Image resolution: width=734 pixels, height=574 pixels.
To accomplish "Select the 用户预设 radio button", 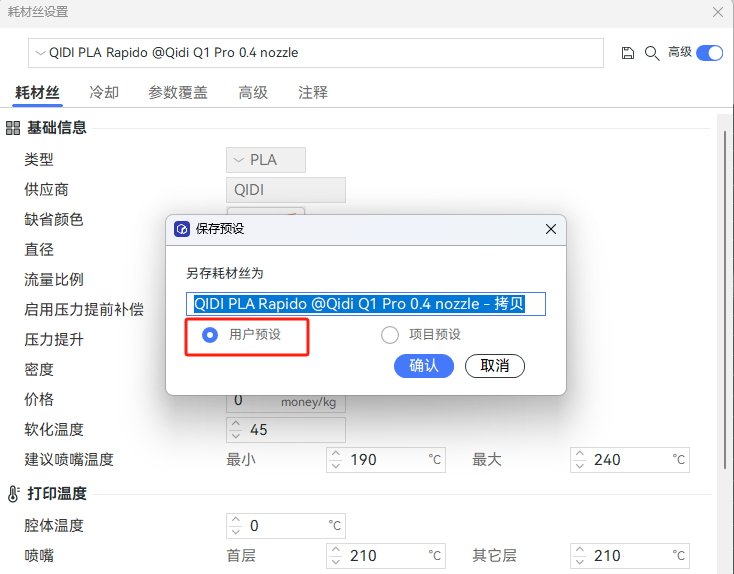I will tap(210, 335).
